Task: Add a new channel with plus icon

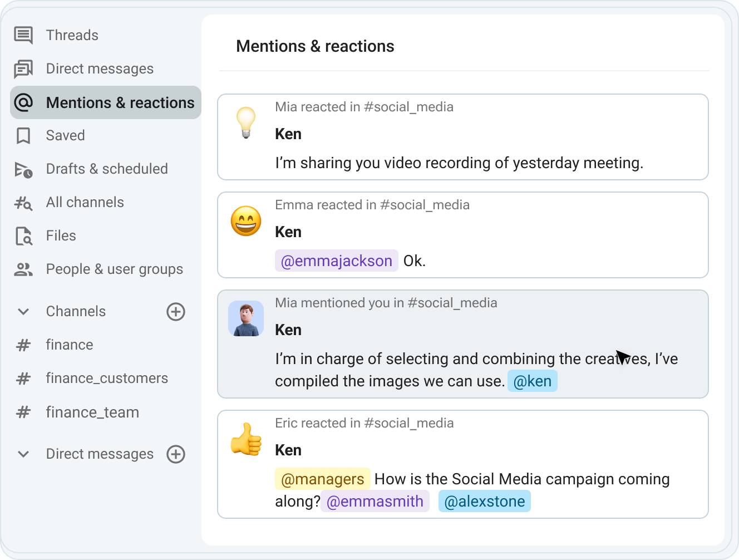Action: pyautogui.click(x=176, y=312)
